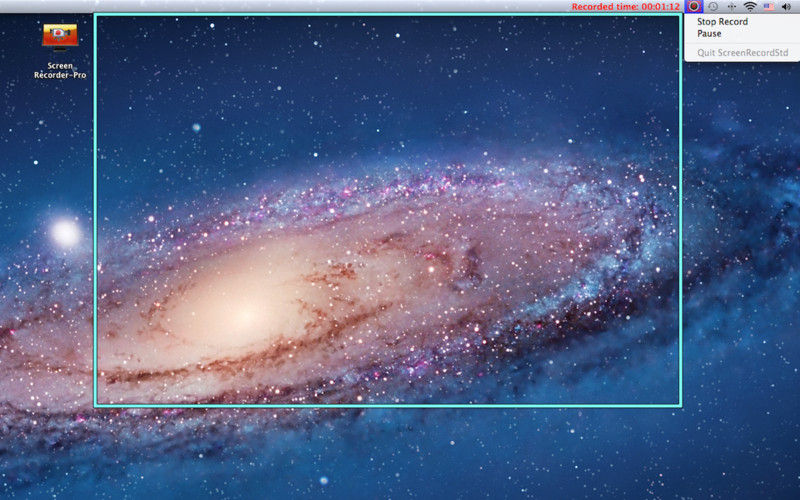Click the Recorded time 00:01:12 text

pos(626,7)
